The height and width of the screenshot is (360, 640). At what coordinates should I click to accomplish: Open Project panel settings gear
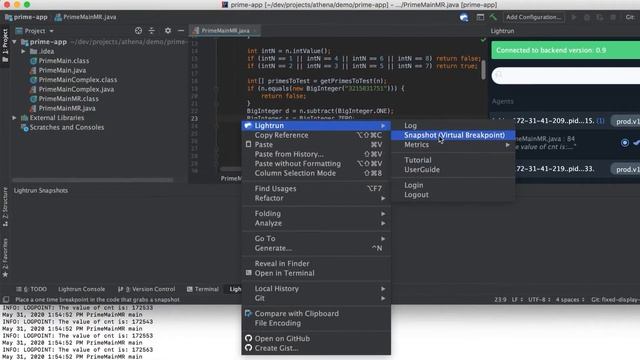(168, 31)
